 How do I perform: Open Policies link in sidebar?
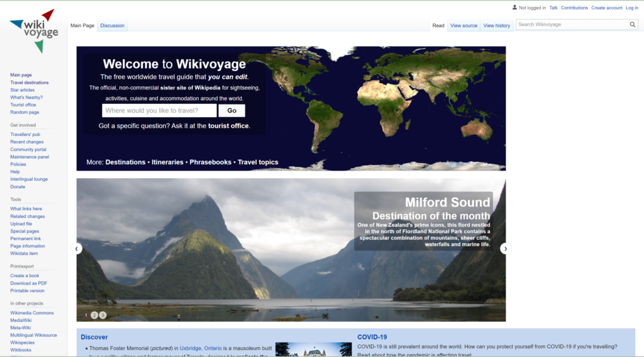(x=18, y=164)
